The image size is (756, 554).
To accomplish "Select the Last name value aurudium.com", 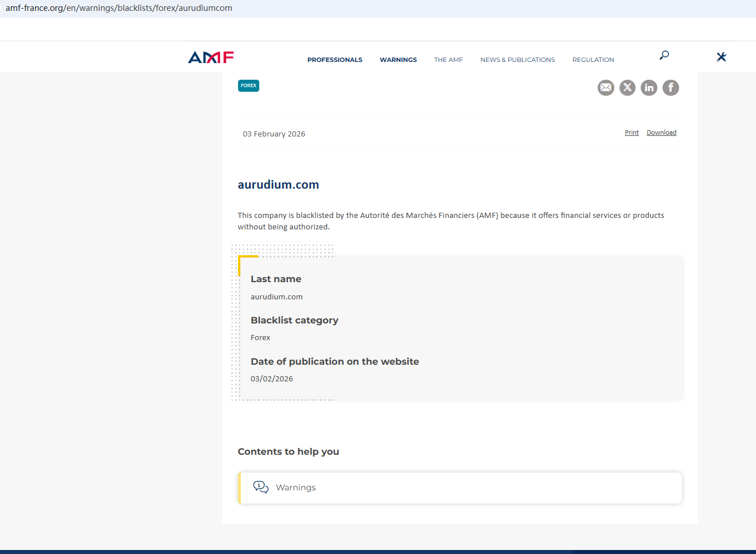I will pos(276,296).
